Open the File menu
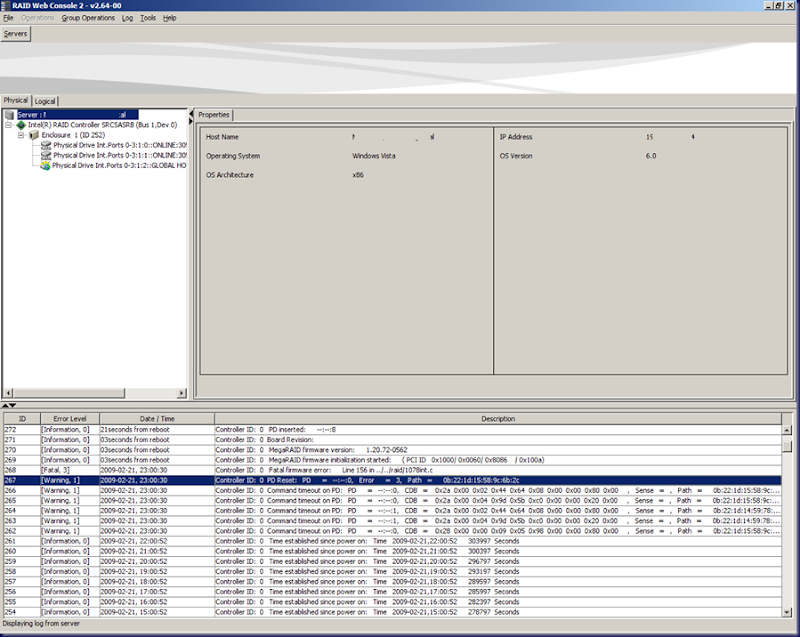 (9, 18)
